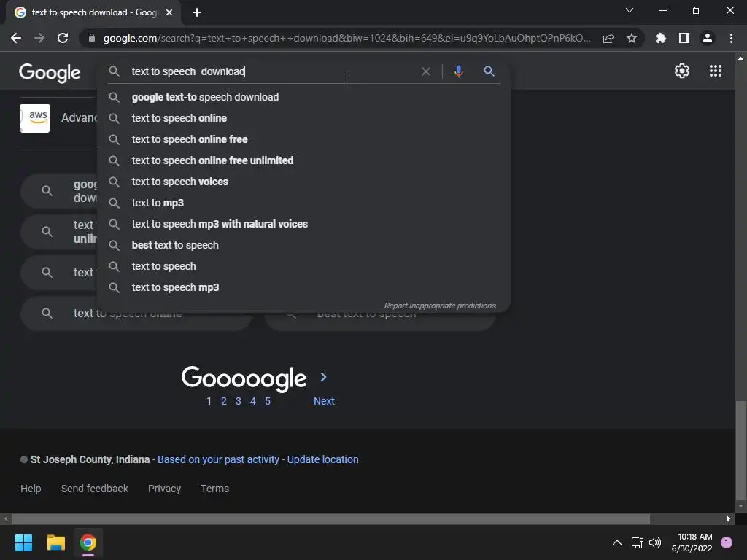Click the horizontal scrollbar right arrow

729,518
